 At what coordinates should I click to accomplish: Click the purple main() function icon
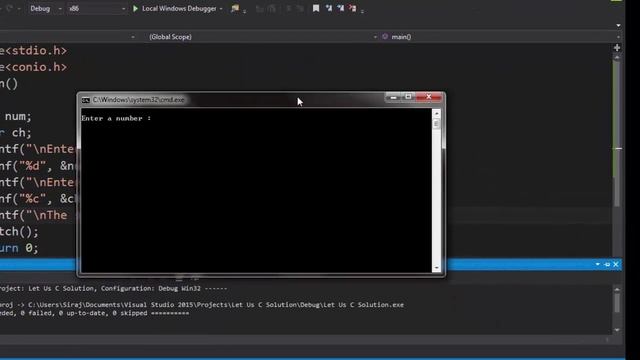[x=385, y=37]
